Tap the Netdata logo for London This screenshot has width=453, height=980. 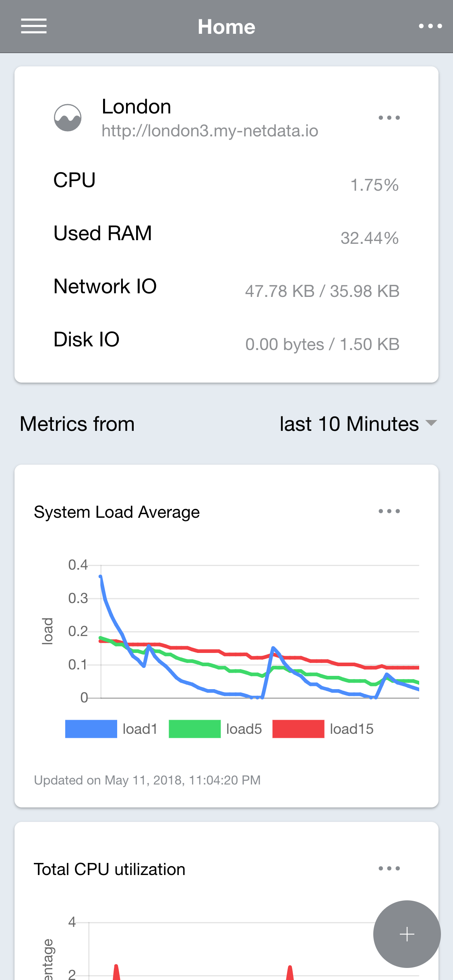(x=68, y=117)
